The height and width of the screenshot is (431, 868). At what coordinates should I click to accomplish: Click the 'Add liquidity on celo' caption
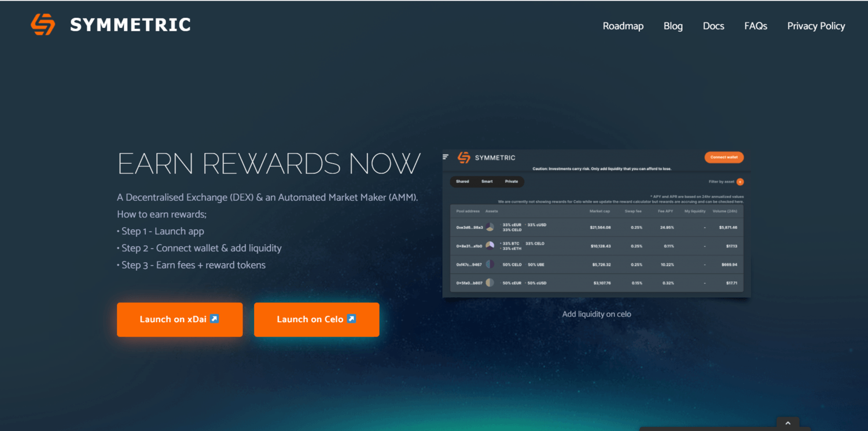pyautogui.click(x=597, y=314)
